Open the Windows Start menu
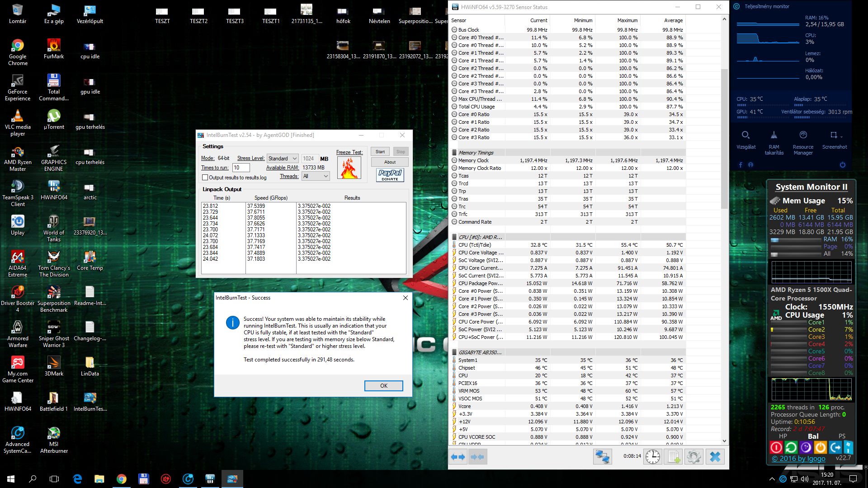Viewport: 868px width, 488px height. point(11,479)
